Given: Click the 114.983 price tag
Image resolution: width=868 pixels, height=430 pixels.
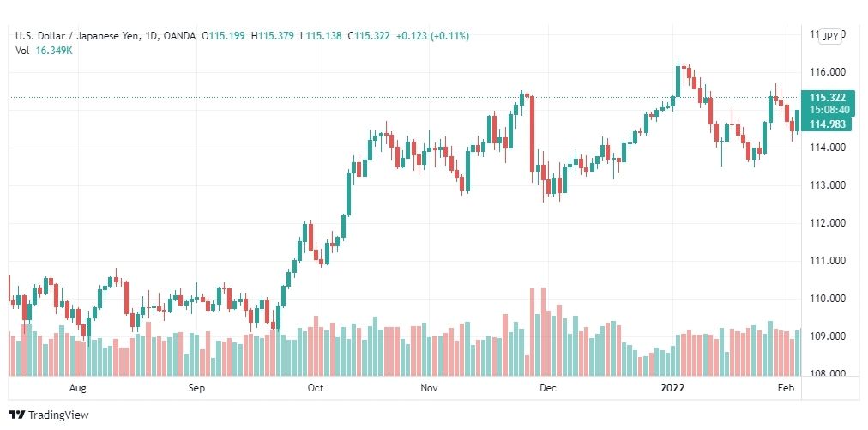Looking at the screenshot, I should 828,124.
